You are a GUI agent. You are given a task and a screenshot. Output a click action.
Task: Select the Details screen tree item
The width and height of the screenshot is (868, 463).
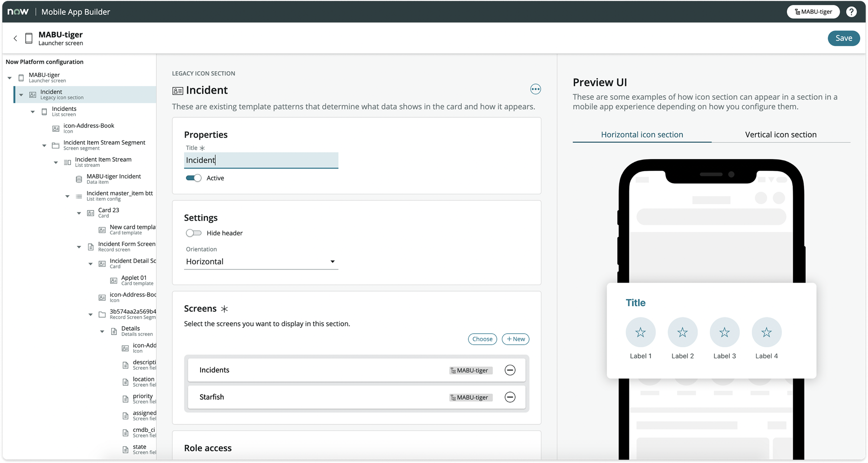(133, 331)
